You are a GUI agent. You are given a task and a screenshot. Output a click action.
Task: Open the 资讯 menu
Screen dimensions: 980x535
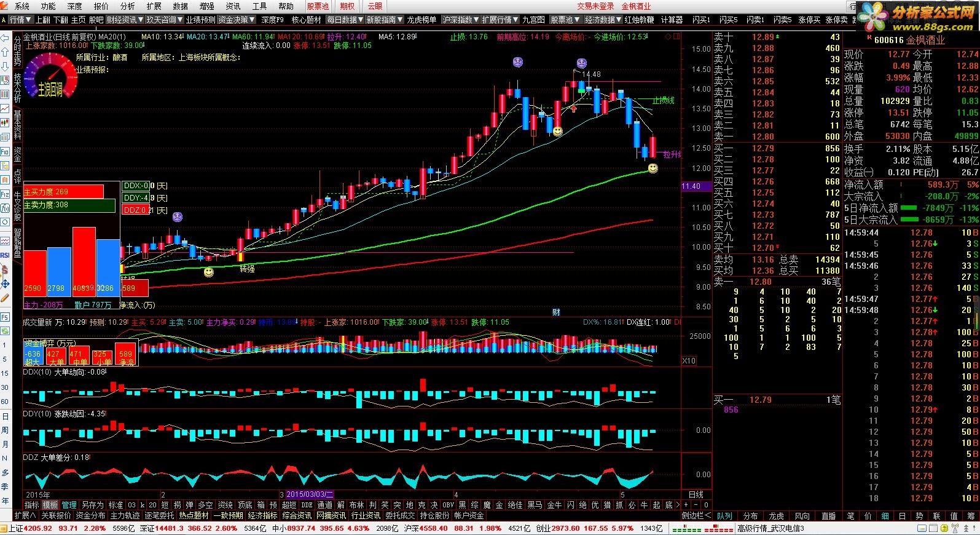coord(233,6)
